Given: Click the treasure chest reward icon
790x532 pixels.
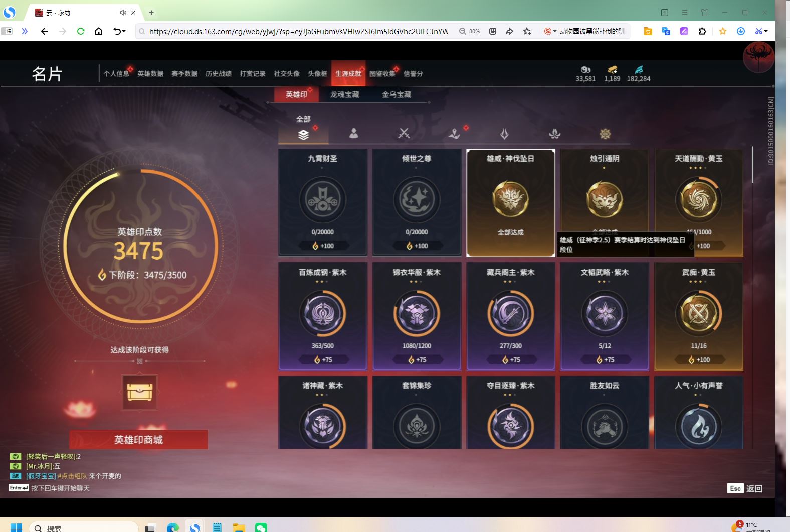Looking at the screenshot, I should coord(140,392).
